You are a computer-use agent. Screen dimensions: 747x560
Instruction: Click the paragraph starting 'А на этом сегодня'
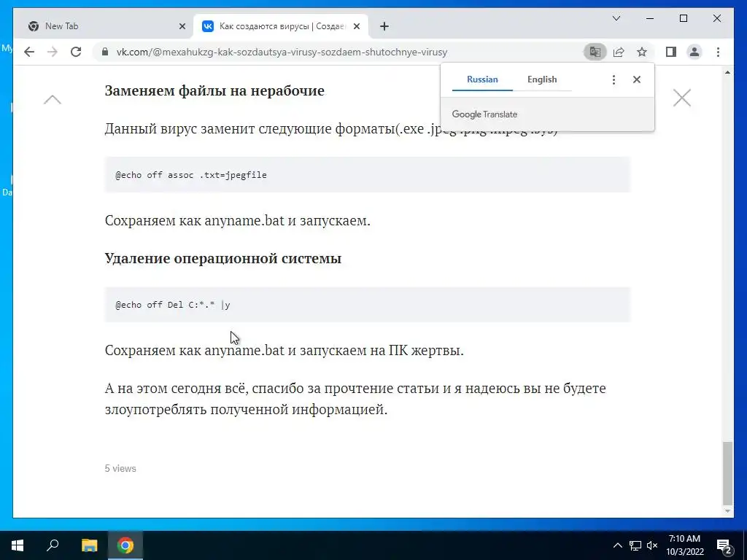tap(355, 399)
